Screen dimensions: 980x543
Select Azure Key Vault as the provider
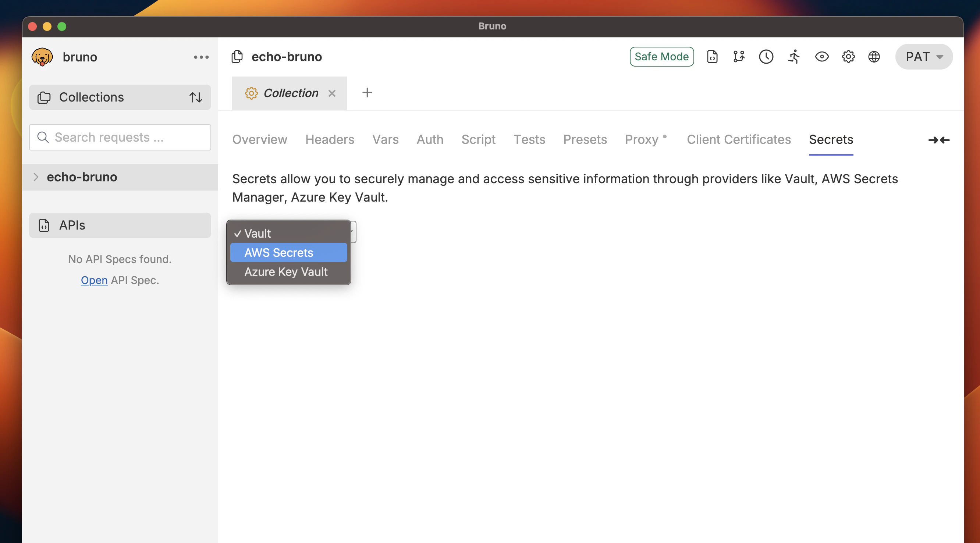pos(286,272)
